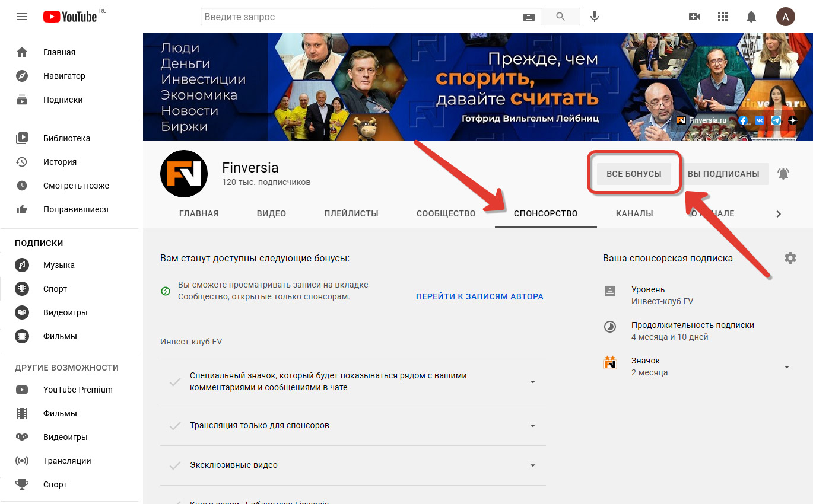Toggle channel notification bell next to subscribed
Screen dimensions: 813x504
(783, 174)
